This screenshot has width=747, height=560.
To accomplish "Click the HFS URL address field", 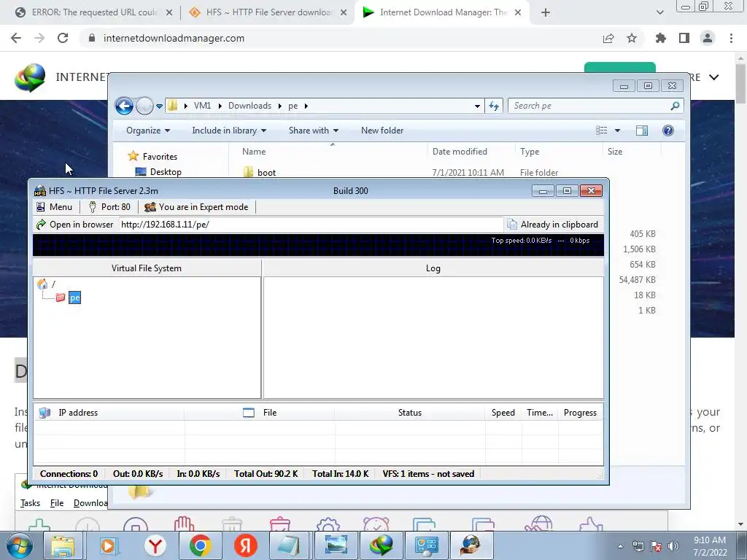I will click(x=311, y=225).
